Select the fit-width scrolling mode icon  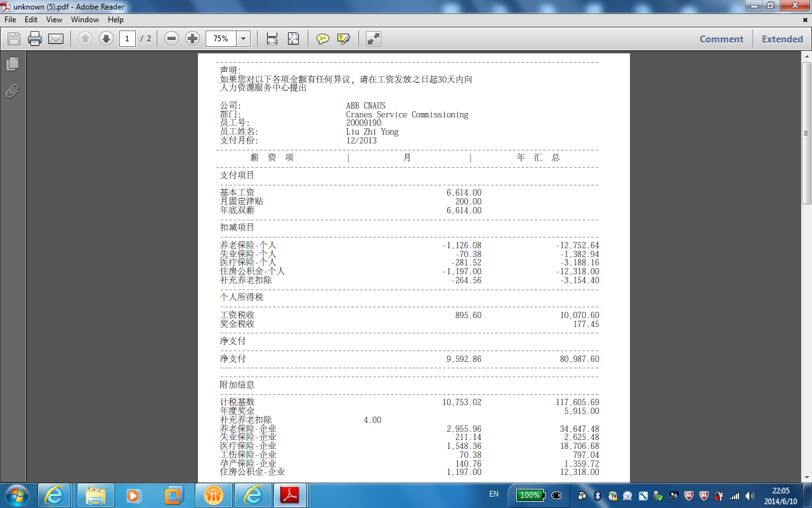coord(272,39)
